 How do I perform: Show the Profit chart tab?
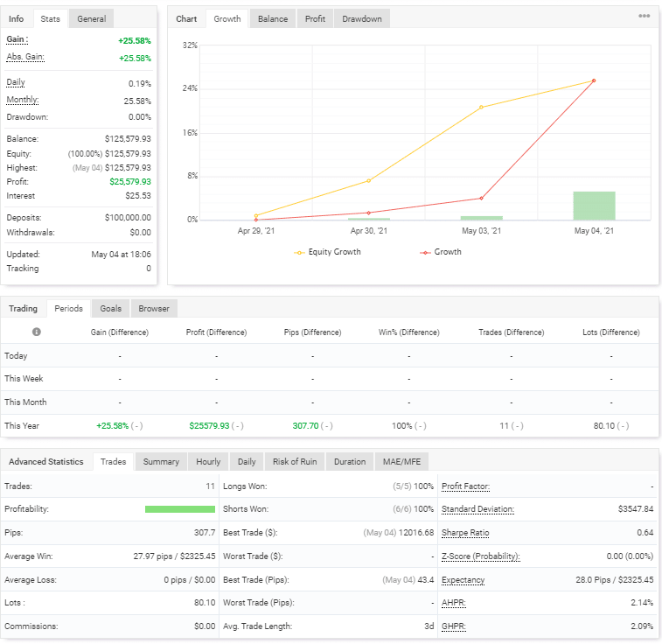[315, 18]
